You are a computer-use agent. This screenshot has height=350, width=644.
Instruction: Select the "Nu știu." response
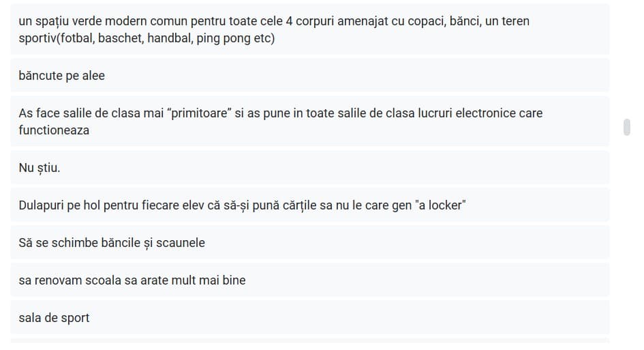click(x=309, y=167)
